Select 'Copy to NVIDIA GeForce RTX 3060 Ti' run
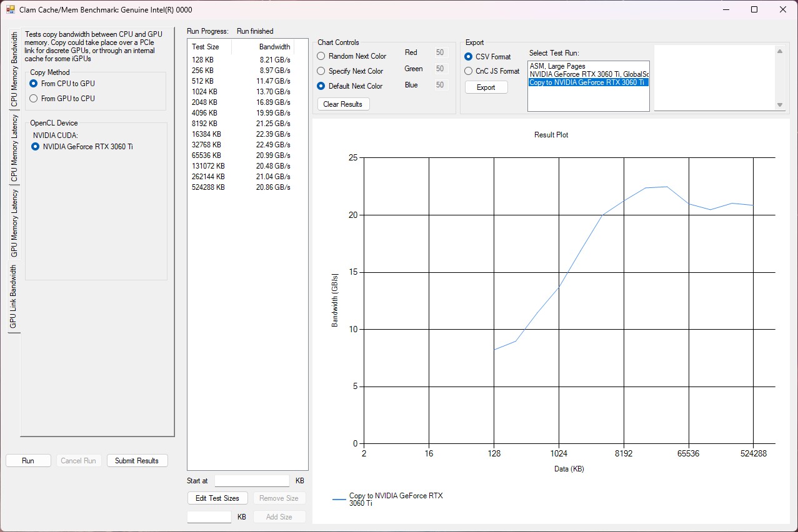The width and height of the screenshot is (798, 532). click(589, 82)
